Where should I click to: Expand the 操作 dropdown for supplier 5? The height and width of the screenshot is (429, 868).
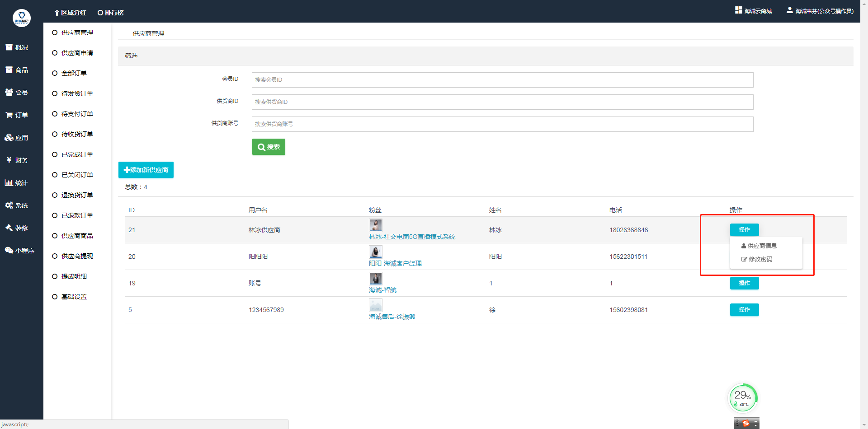744,310
